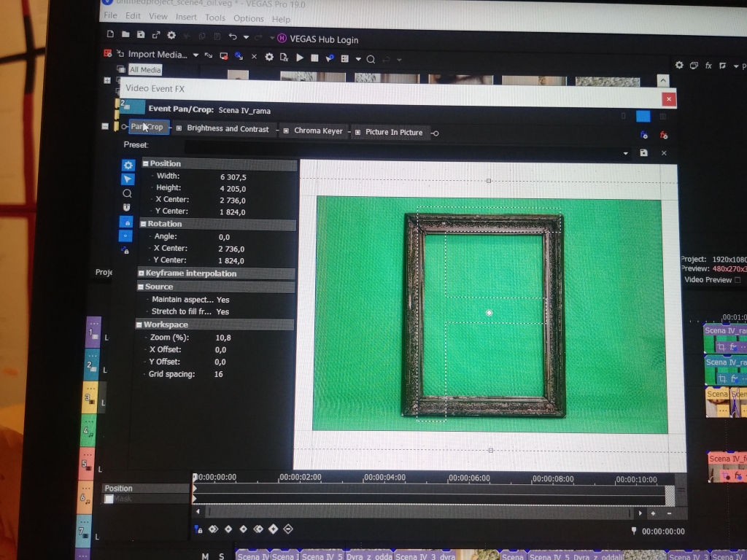Viewport: 747px width, 560px height.
Task: Toggle snapping magnet in Pan/Crop tools
Action: click(127, 208)
